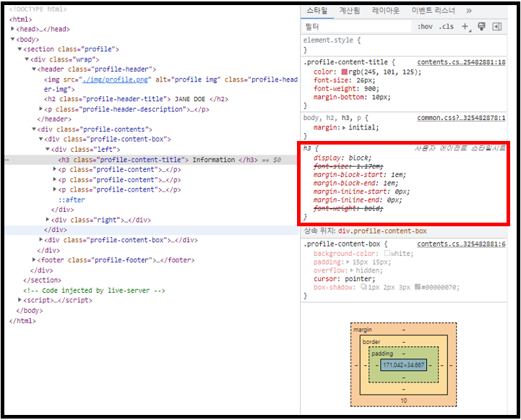The height and width of the screenshot is (420, 521).
Task: Open the contents.css:6 source link
Action: pyautogui.click(x=461, y=244)
